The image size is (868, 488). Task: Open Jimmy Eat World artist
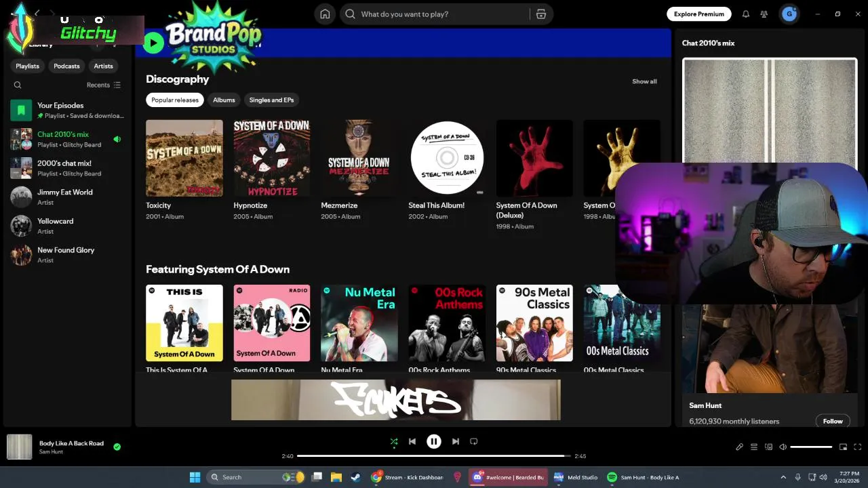pos(66,197)
